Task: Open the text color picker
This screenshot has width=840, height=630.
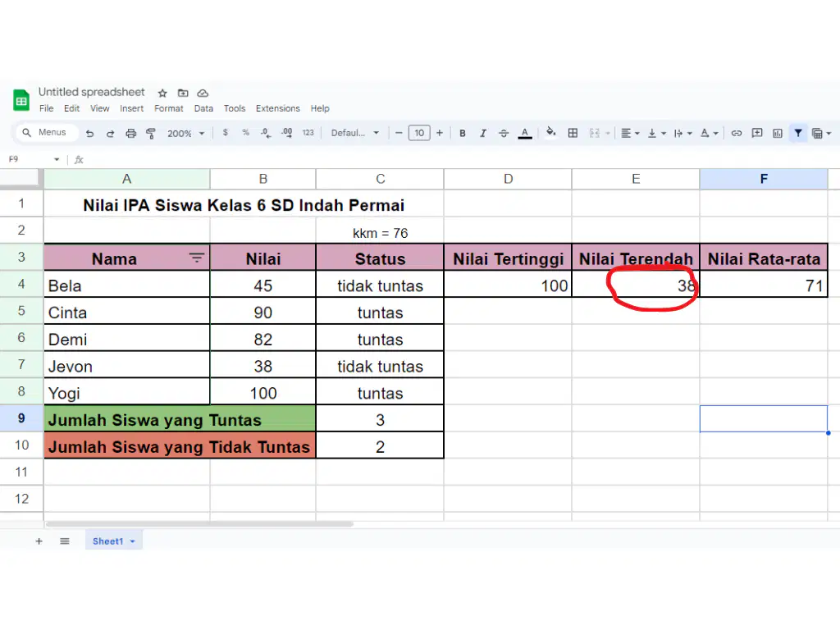Action: (525, 134)
